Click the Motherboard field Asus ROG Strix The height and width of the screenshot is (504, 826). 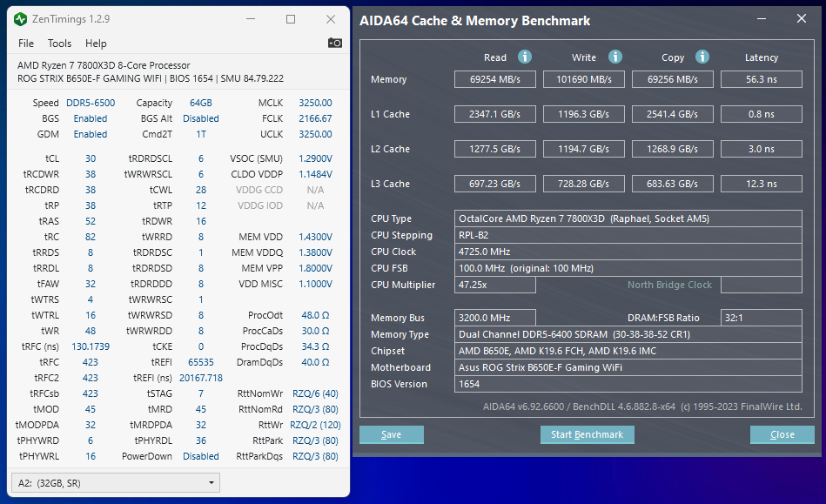tap(628, 367)
